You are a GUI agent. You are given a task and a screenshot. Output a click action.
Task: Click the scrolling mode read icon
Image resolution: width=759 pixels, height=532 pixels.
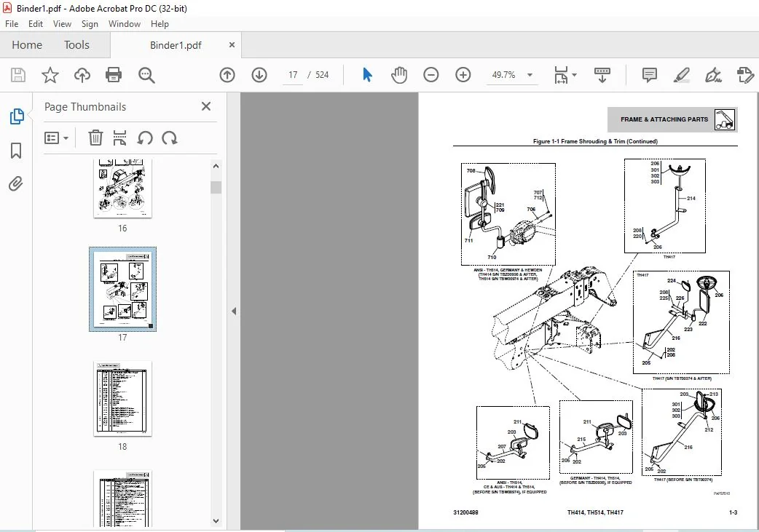602,75
